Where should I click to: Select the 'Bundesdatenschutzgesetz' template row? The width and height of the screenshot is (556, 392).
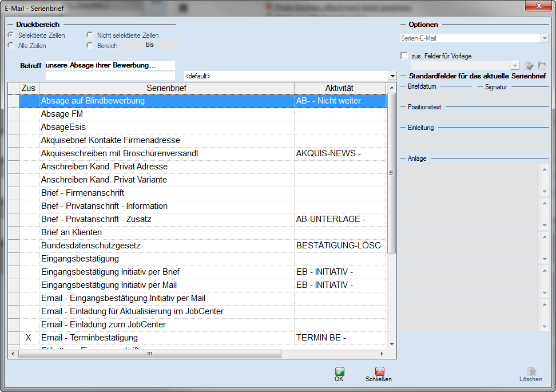click(166, 246)
